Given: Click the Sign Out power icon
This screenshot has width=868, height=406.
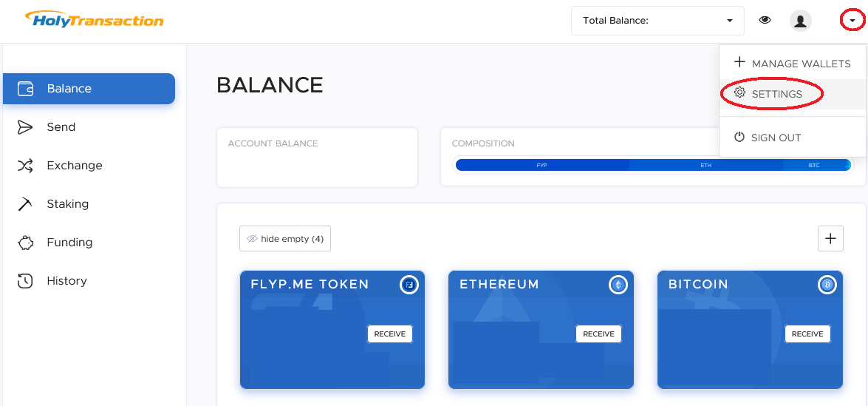Looking at the screenshot, I should click(739, 137).
